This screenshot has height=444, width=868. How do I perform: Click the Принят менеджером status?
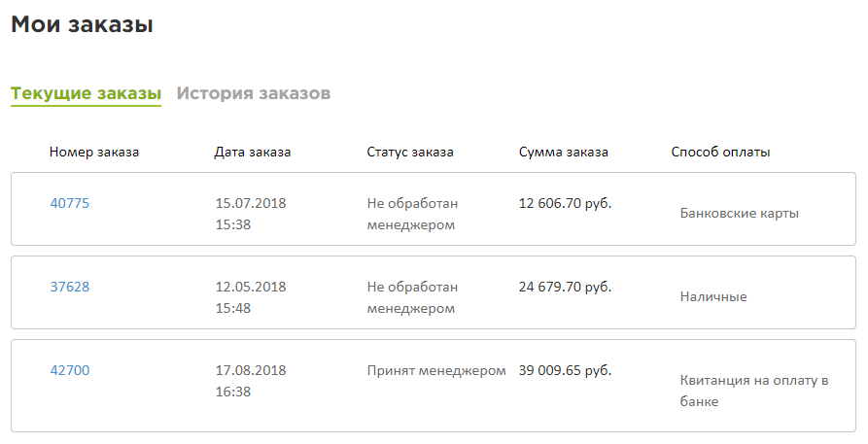point(436,371)
